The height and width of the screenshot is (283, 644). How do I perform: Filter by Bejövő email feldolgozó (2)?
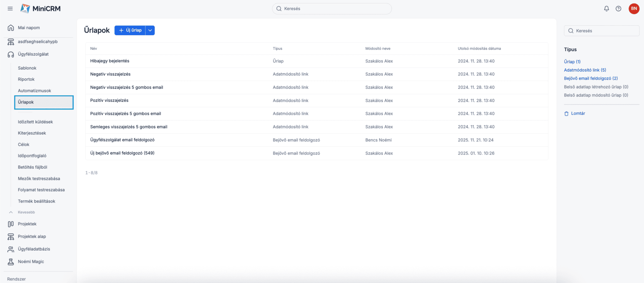click(x=591, y=78)
